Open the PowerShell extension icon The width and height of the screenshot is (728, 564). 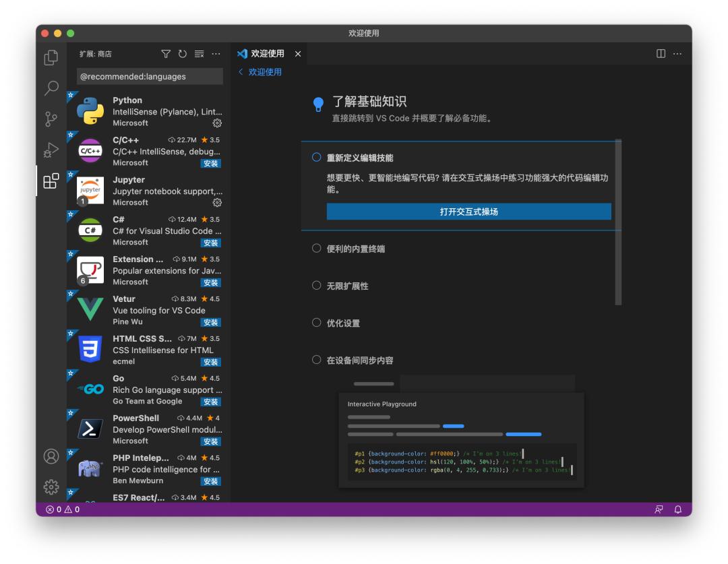click(90, 429)
